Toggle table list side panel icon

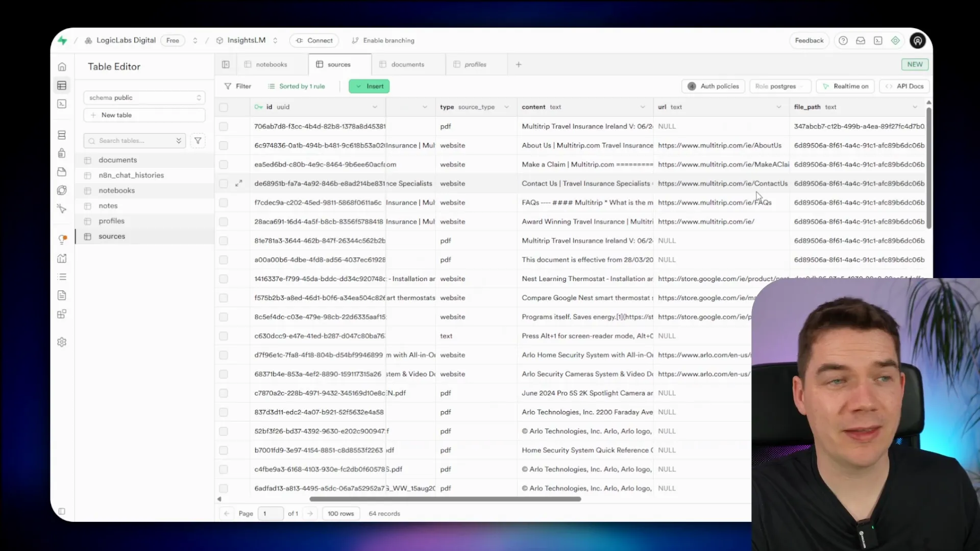click(x=226, y=64)
